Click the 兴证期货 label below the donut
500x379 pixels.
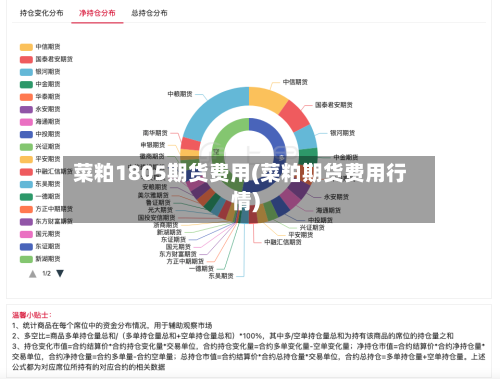click(312, 228)
